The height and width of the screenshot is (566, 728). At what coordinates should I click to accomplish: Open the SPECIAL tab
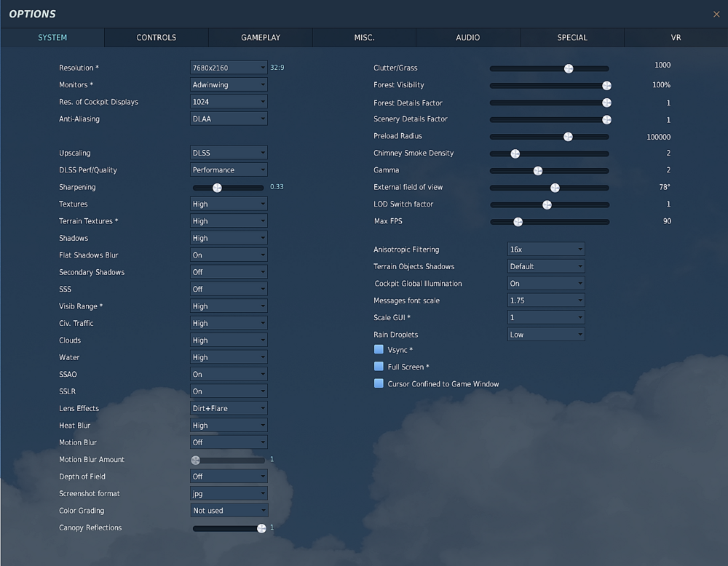point(572,38)
